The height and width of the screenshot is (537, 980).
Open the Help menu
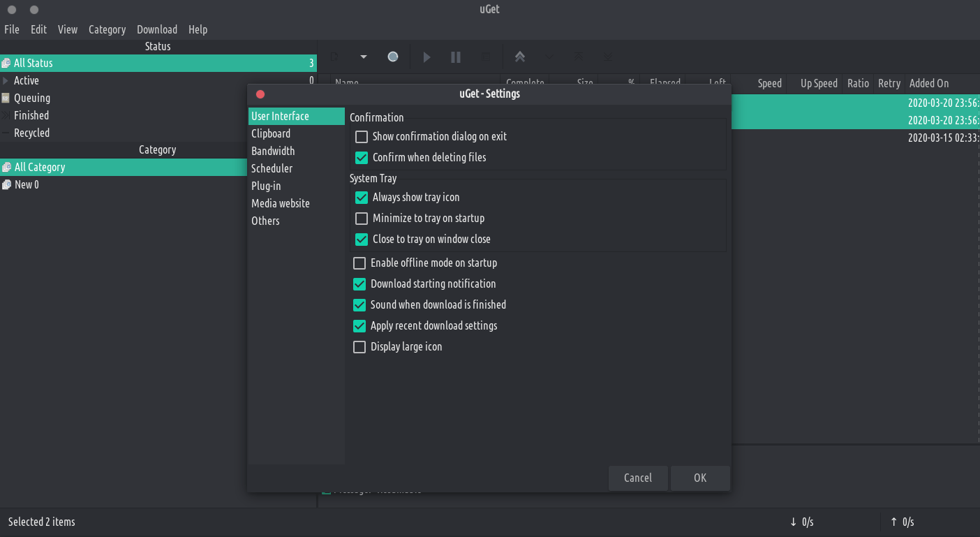click(198, 29)
